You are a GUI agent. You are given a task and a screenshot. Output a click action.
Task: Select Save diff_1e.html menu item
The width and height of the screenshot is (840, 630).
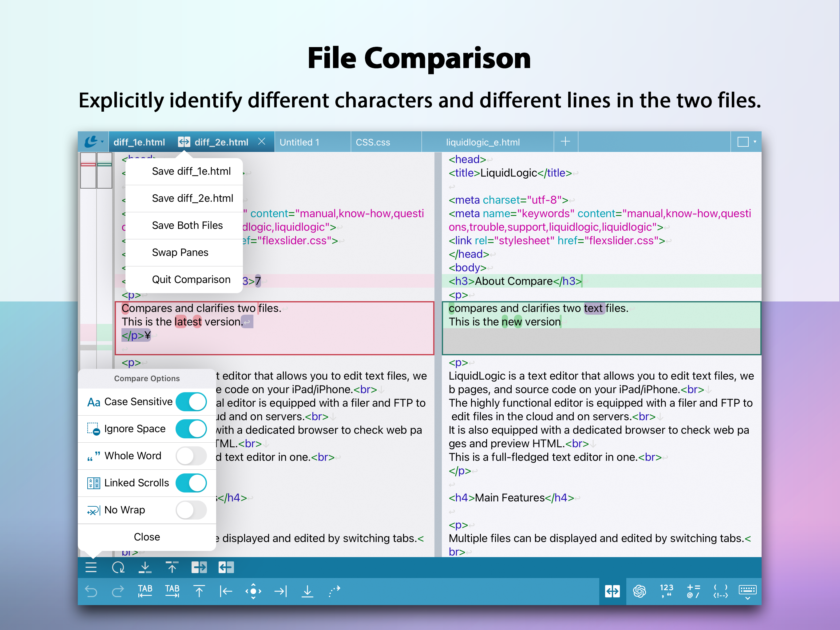[x=184, y=171]
